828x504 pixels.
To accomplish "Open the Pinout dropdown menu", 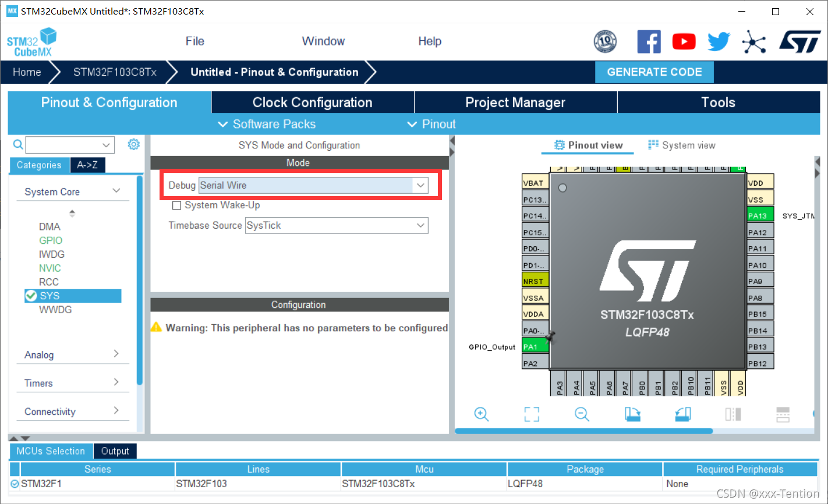I will (x=431, y=124).
